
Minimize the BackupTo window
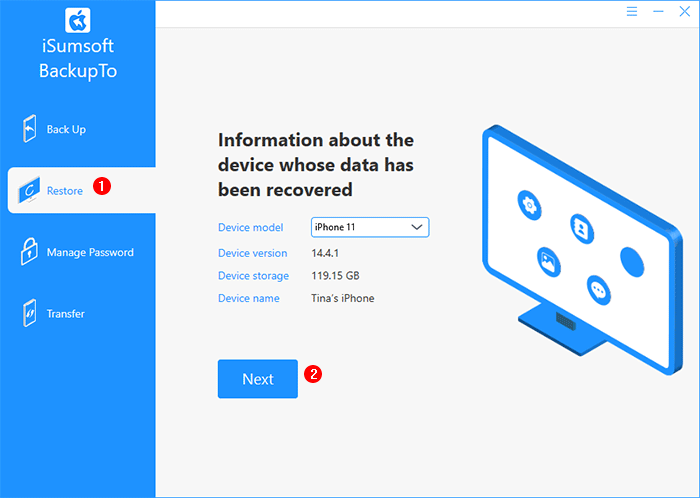tap(658, 11)
